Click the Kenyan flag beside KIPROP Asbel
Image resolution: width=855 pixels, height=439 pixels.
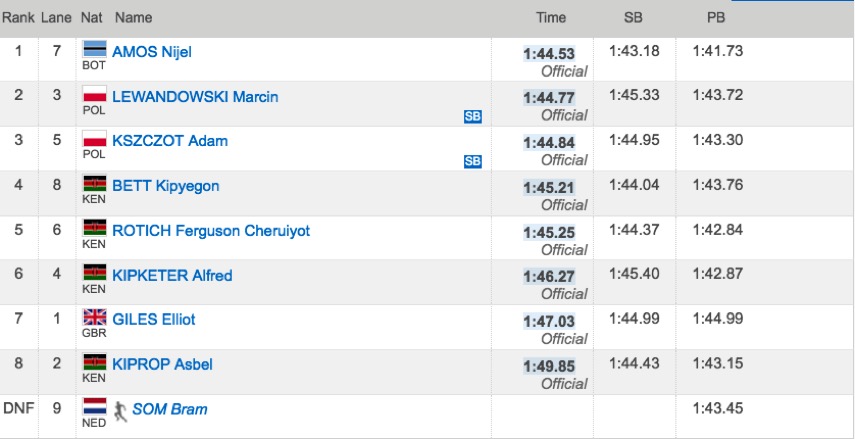(x=94, y=362)
